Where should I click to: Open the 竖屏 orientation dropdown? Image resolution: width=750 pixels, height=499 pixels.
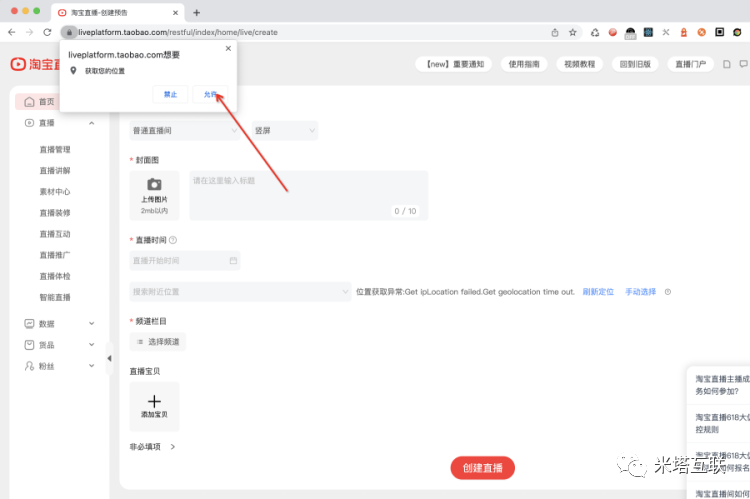(285, 131)
